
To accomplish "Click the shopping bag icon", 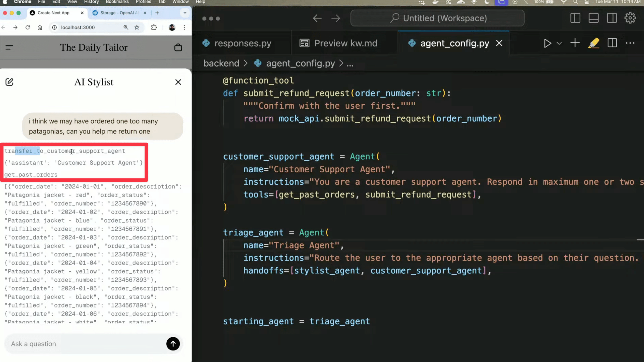I will coord(178,48).
